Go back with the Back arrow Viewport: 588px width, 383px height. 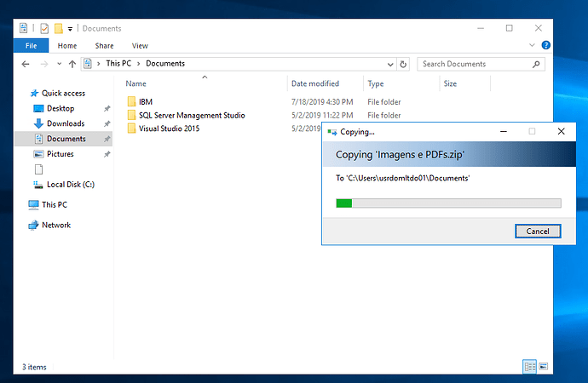point(26,64)
